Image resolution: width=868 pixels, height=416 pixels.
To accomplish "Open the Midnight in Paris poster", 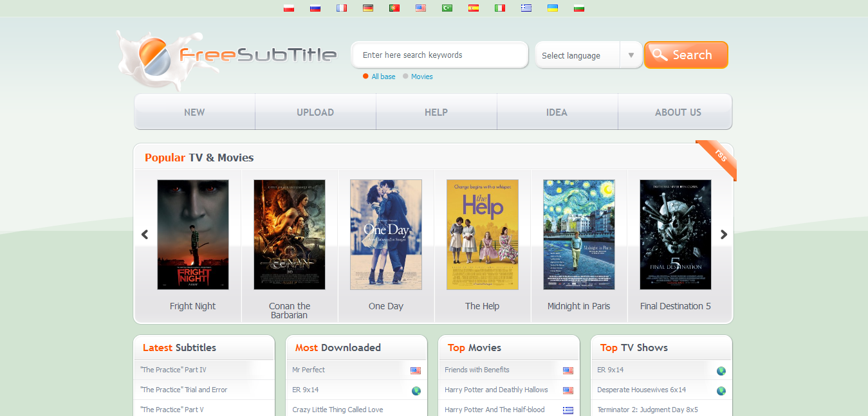I will (x=579, y=235).
